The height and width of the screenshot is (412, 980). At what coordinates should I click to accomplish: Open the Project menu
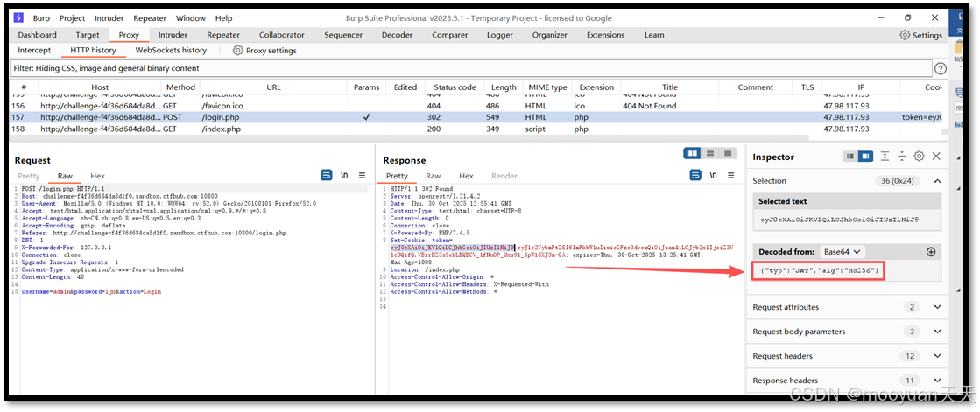coord(73,18)
